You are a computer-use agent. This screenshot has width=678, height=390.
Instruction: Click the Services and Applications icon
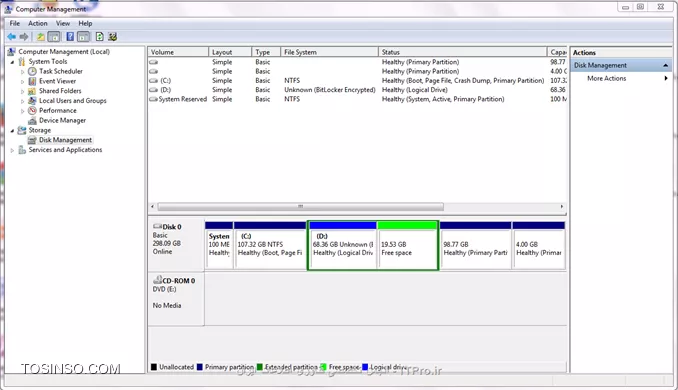(x=22, y=150)
